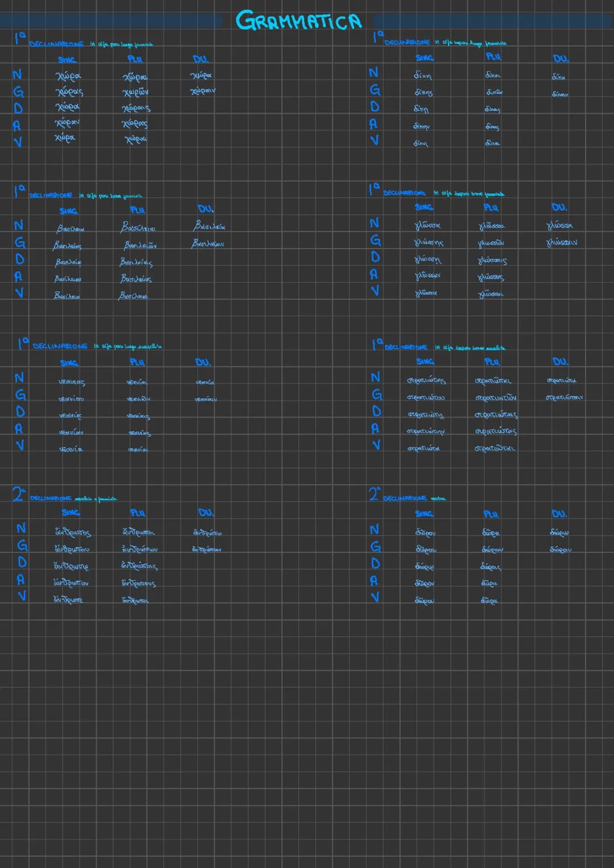The height and width of the screenshot is (868, 614).
Task: Select accusative singular χώραν
Action: tap(67, 122)
